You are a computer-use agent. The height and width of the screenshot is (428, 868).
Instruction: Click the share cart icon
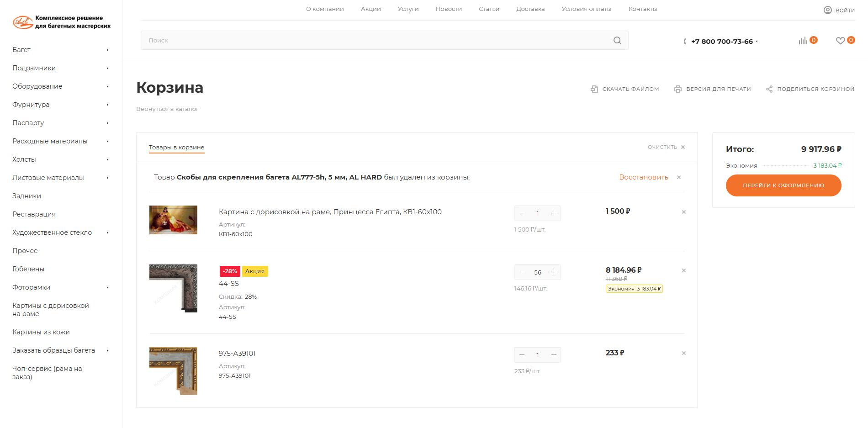[x=769, y=89]
